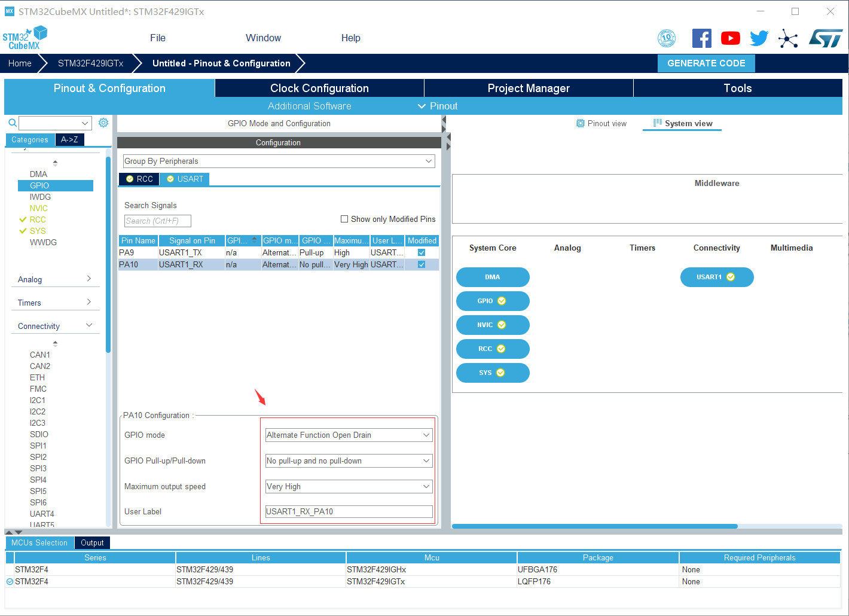Click the panel collapse arrows left of Pinout view
849x616 pixels.
pos(444,124)
